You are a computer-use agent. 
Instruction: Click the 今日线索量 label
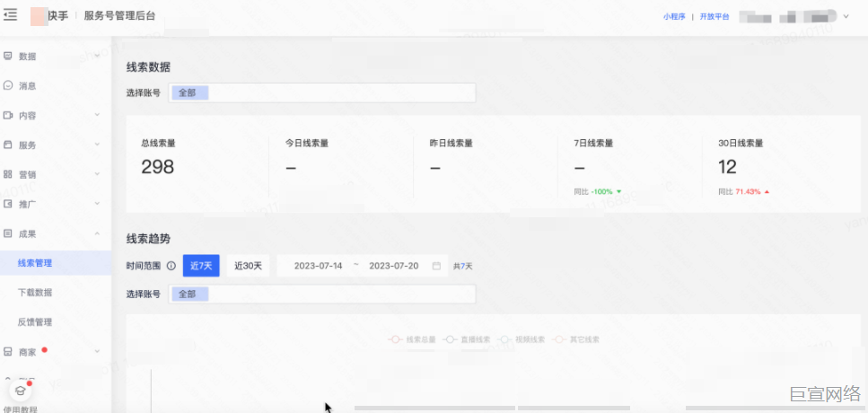pos(307,143)
